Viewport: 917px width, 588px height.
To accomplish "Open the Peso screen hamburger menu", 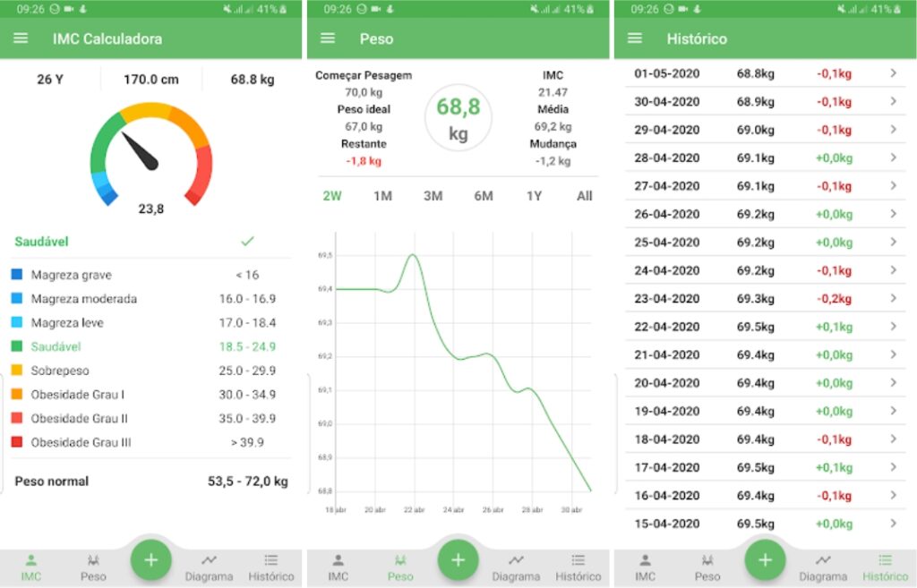I will (329, 38).
